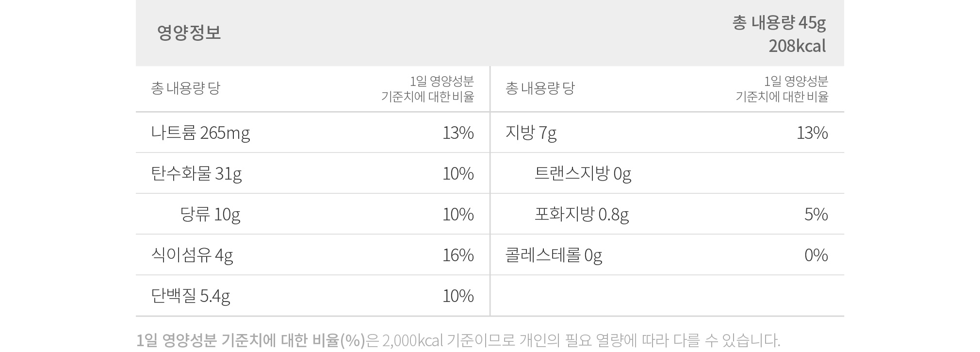Click the 13% value beside 나트륨
Viewport: 980px width, 352px height.
pos(458,133)
